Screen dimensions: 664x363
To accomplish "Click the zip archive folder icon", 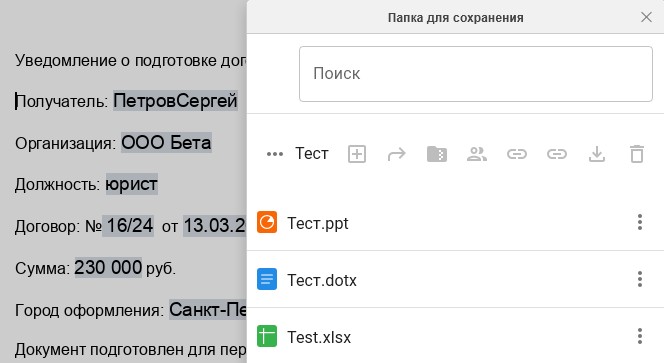I will [x=437, y=154].
